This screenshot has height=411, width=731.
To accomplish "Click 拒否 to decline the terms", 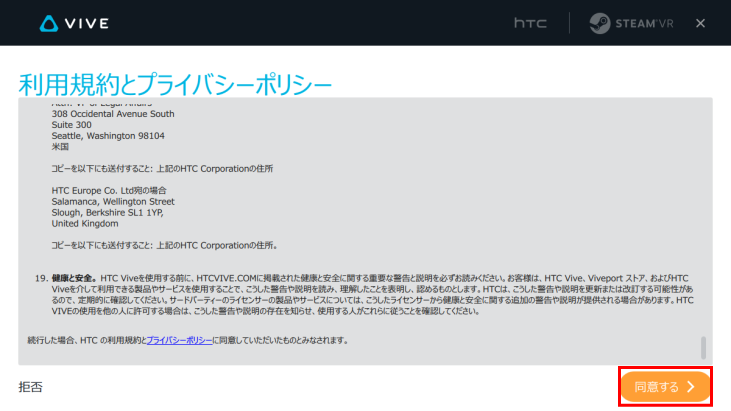I will pyautogui.click(x=30, y=387).
